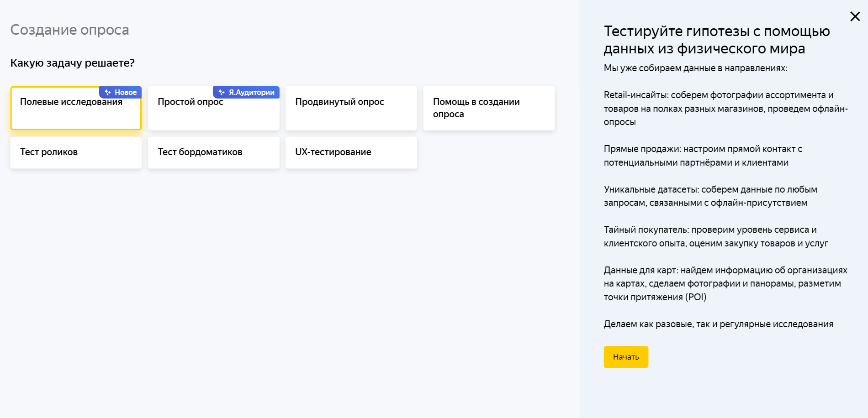Select the Тест роликов card
This screenshot has height=418, width=868.
click(x=76, y=152)
